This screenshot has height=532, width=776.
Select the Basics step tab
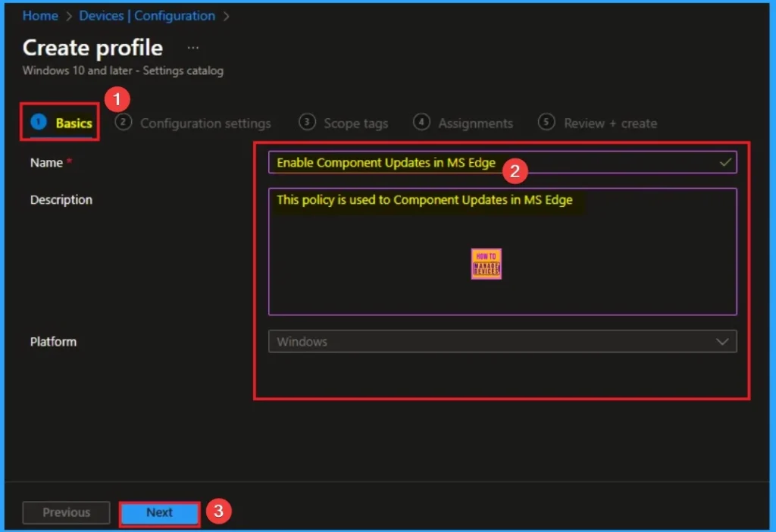[61, 122]
